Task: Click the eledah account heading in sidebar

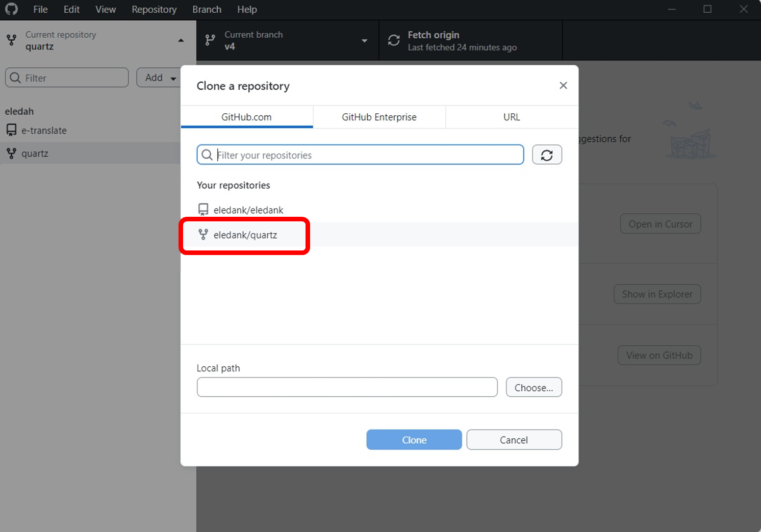Action: pos(19,111)
